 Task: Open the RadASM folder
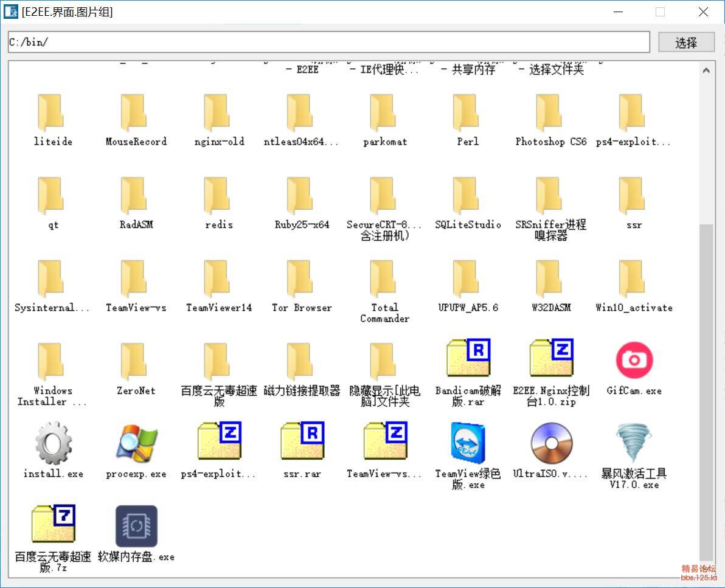pyautogui.click(x=134, y=196)
